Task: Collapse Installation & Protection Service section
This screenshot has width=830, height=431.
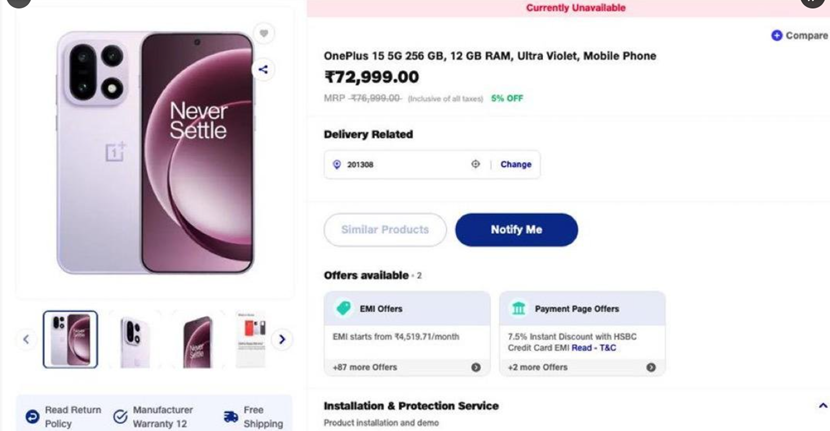Action: pos(822,406)
